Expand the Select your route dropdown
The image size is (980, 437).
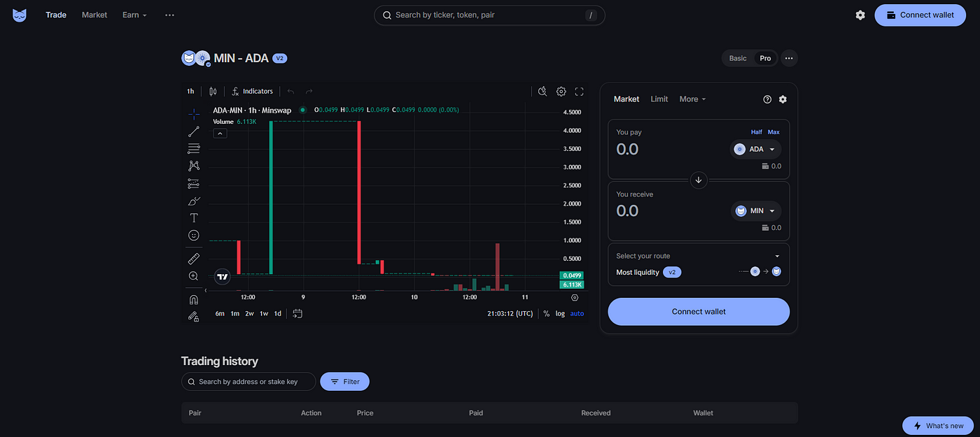pyautogui.click(x=698, y=256)
